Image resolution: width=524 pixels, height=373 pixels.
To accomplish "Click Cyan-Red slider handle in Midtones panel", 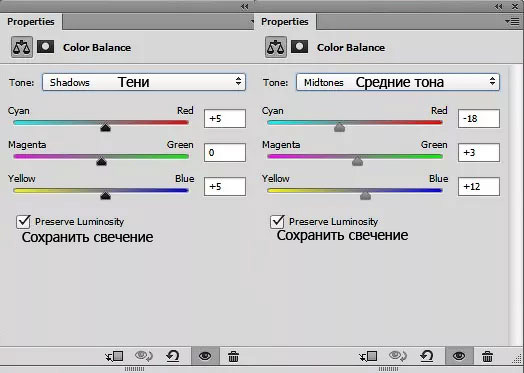I will [x=339, y=127].
